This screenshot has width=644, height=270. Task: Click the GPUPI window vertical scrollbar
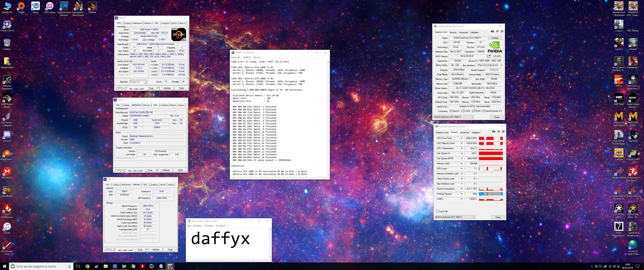click(x=328, y=118)
